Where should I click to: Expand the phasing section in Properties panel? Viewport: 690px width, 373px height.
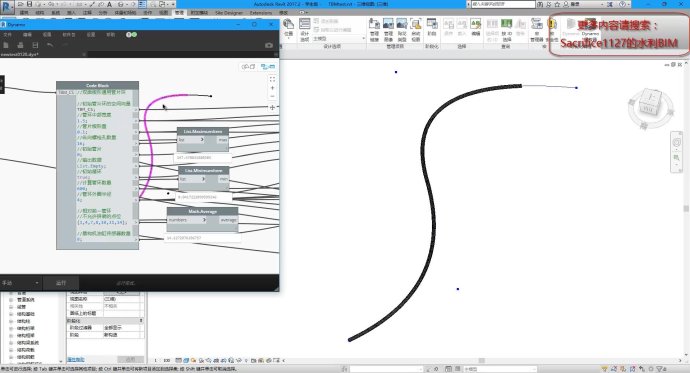click(105, 320)
